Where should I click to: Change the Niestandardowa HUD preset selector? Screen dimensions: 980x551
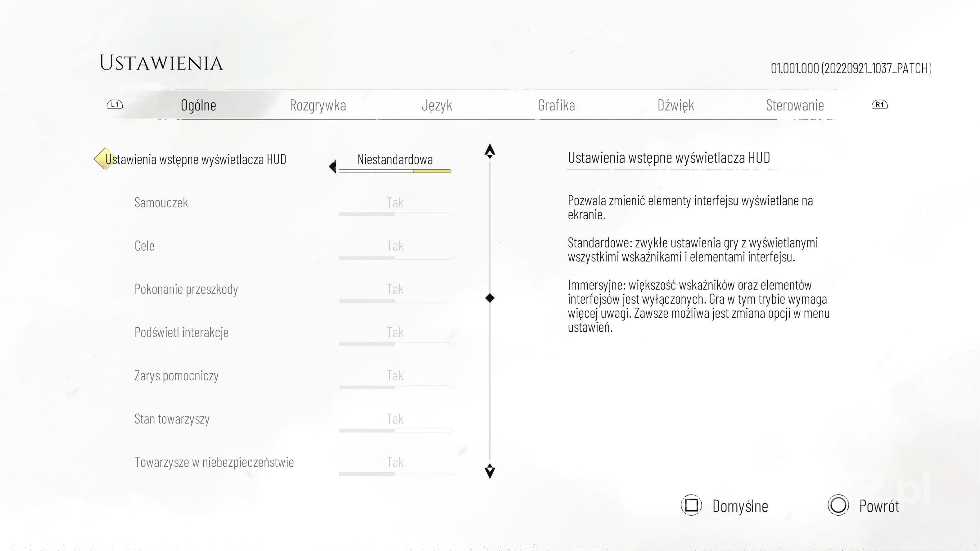pos(395,163)
